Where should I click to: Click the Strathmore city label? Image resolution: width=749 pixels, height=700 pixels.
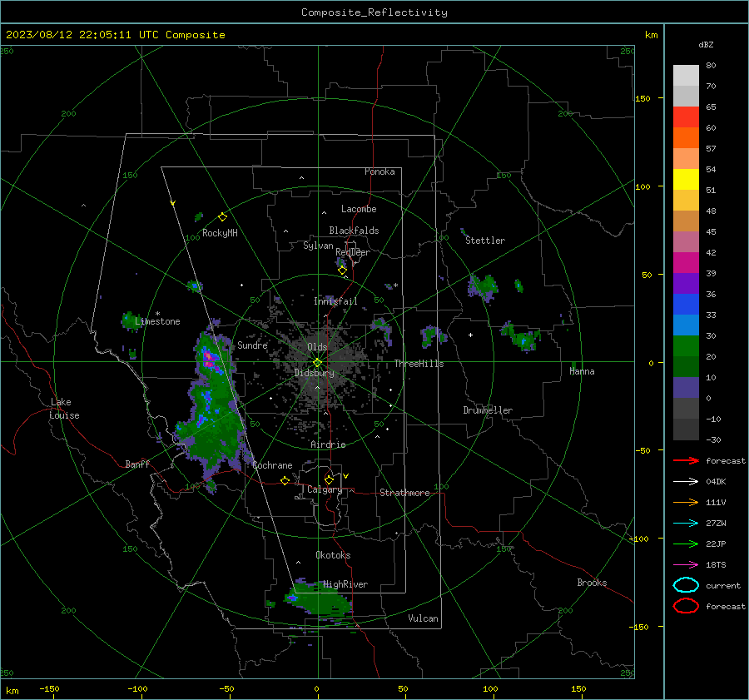[404, 493]
